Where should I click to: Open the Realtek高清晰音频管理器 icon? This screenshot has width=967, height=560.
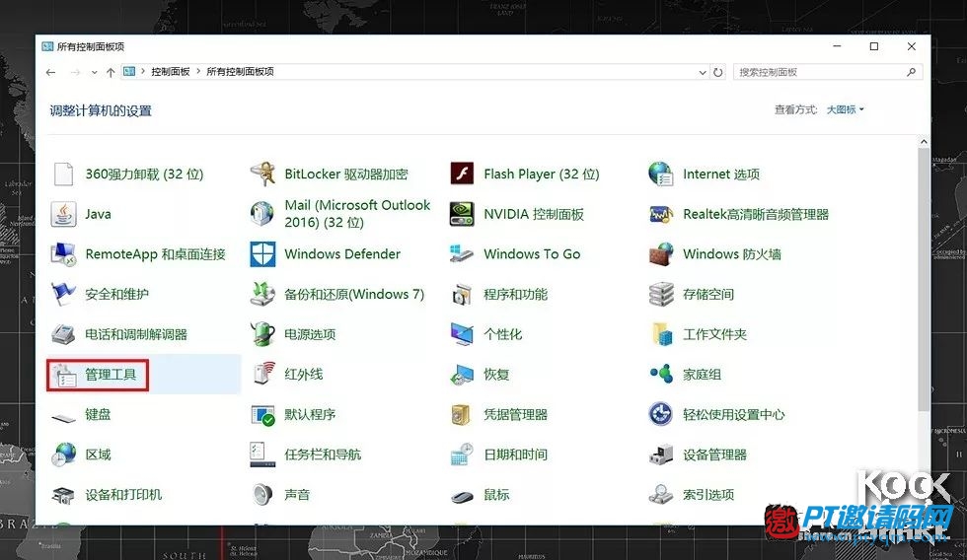pyautogui.click(x=661, y=214)
